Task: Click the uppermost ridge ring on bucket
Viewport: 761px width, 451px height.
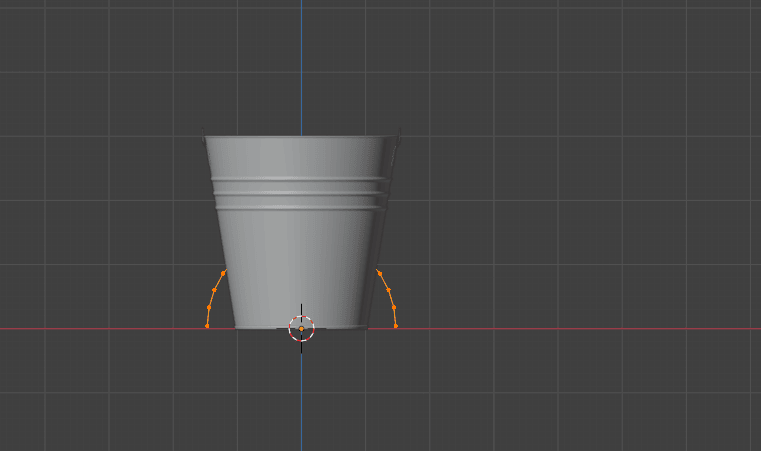Action: (300, 180)
